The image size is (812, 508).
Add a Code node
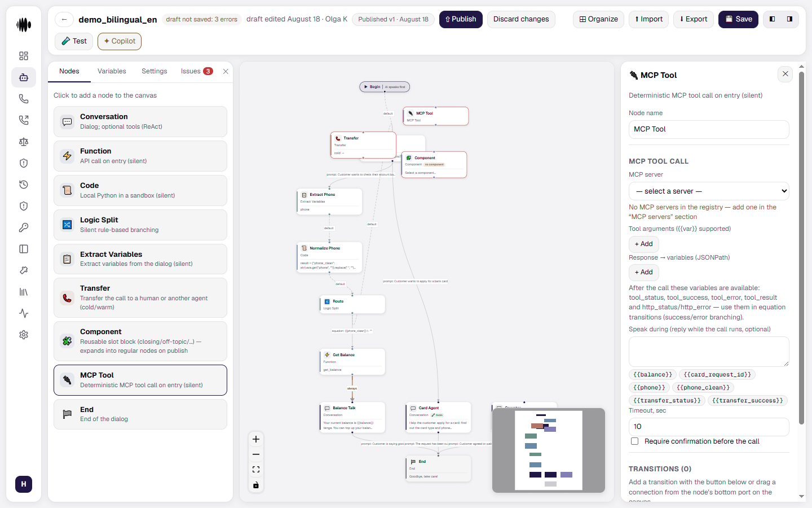pos(140,190)
